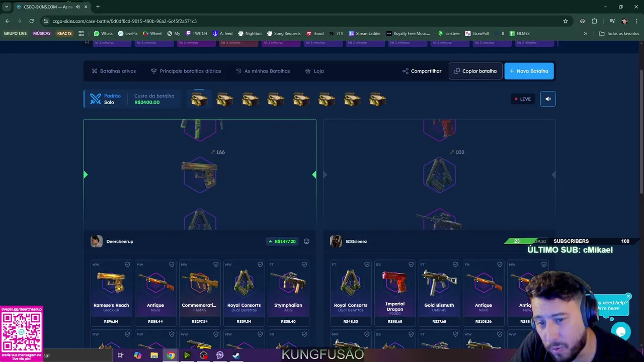Select the highlighted first case in the round strip
Image resolution: width=644 pixels, height=362 pixels.
click(x=199, y=100)
